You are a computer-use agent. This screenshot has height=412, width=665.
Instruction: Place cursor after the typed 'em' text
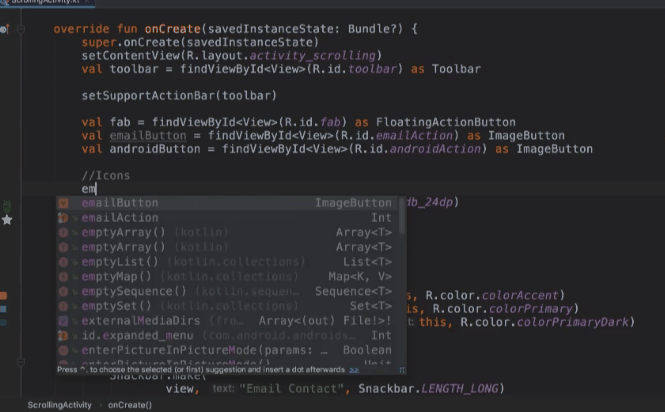pos(96,189)
